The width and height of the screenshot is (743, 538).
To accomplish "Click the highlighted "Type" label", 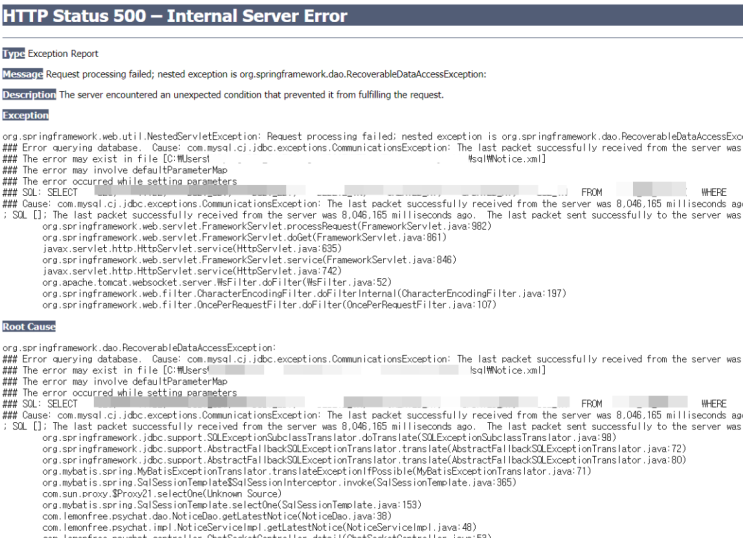I will pos(13,54).
